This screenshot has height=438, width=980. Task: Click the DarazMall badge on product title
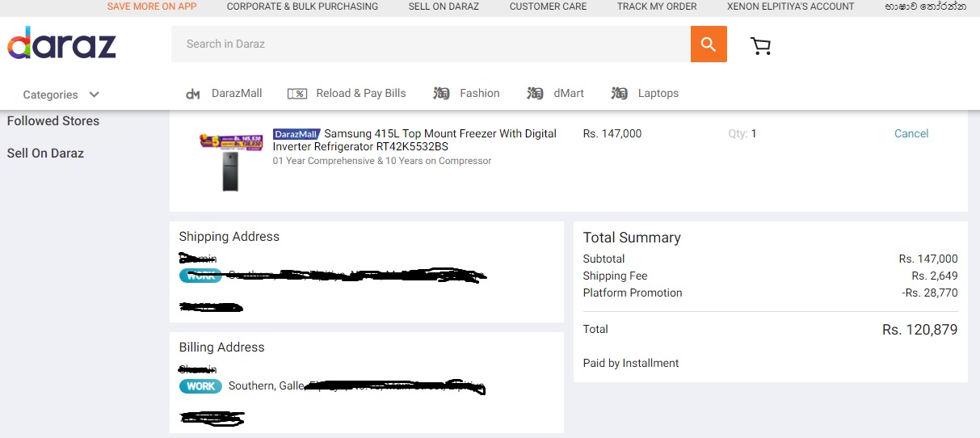pos(297,134)
